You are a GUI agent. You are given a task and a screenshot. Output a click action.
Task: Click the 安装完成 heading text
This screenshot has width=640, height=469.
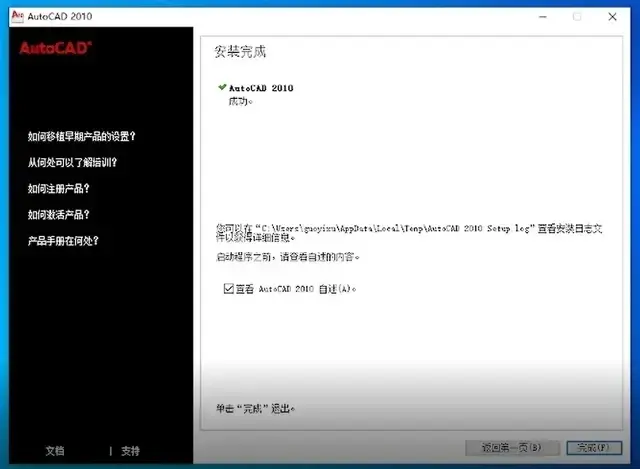pyautogui.click(x=240, y=52)
